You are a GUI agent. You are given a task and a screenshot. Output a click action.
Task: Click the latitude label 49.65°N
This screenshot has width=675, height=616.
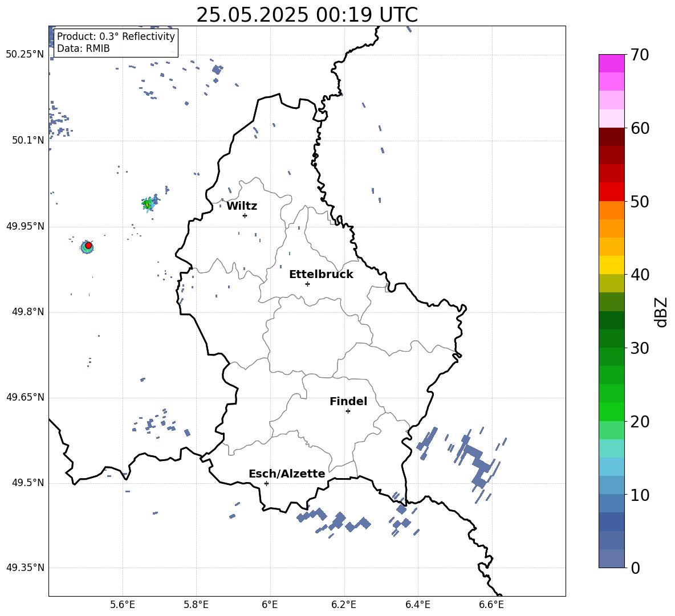(25, 397)
